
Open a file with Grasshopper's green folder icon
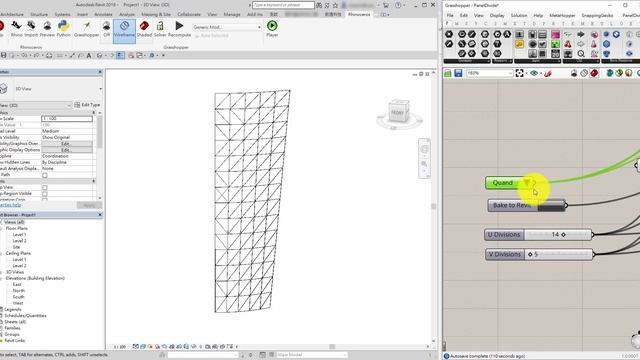pos(448,73)
